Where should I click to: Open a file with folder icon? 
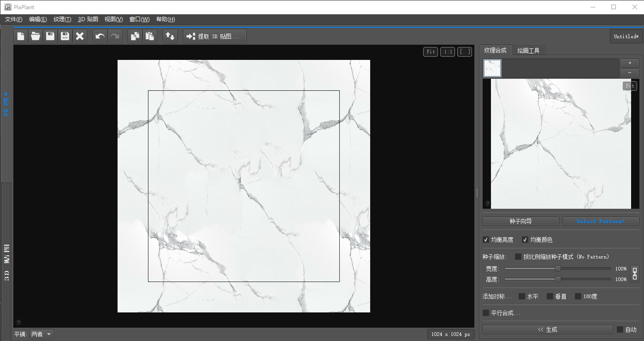35,36
